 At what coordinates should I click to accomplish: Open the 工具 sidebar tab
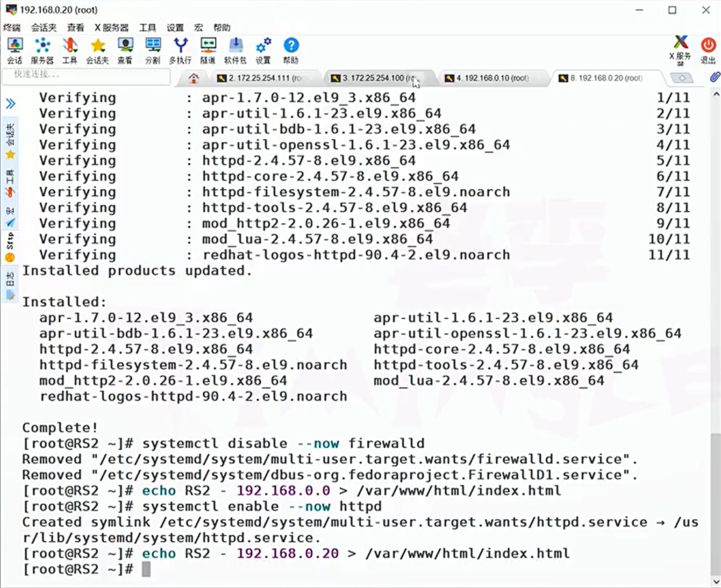(x=10, y=184)
